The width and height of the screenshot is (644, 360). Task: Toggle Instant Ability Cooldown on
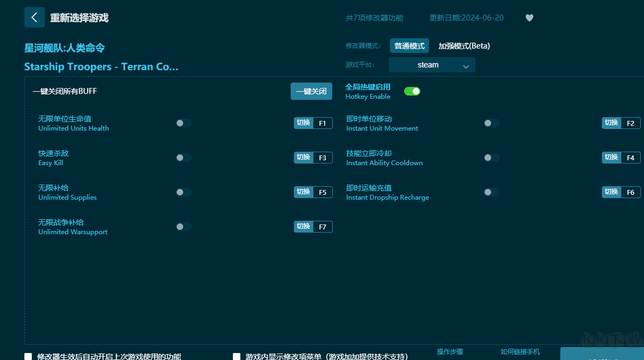(x=491, y=158)
